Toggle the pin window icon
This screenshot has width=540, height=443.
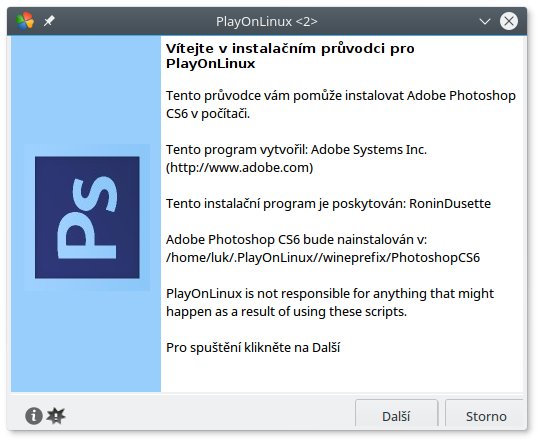tap(49, 21)
